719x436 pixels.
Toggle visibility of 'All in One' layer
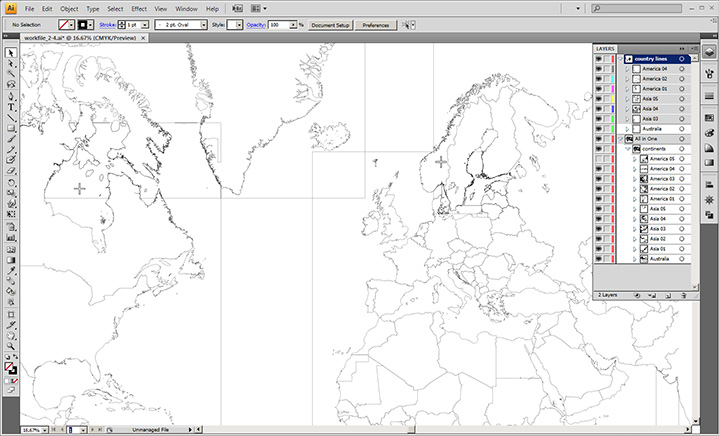599,139
